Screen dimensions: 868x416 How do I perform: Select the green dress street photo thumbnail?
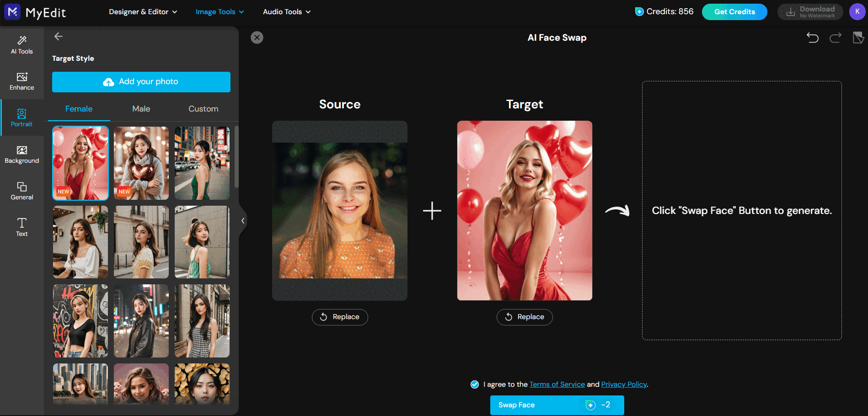coord(202,163)
